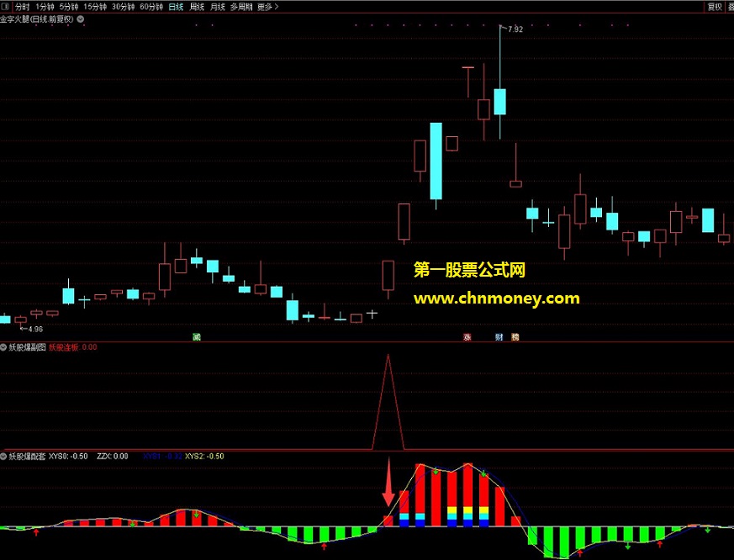Image resolution: width=734 pixels, height=560 pixels.
Task: Select the 5分钟 period tab
Action: [68, 7]
